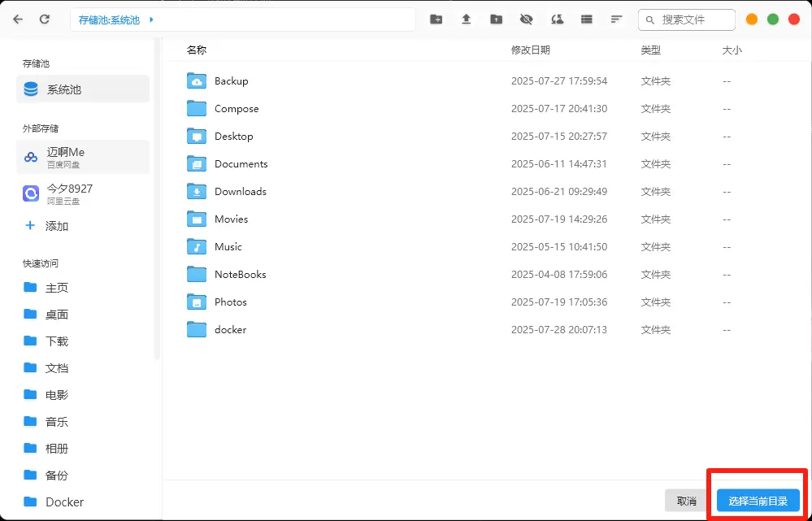Open the sort order options icon
This screenshot has height=521, width=812.
click(616, 20)
